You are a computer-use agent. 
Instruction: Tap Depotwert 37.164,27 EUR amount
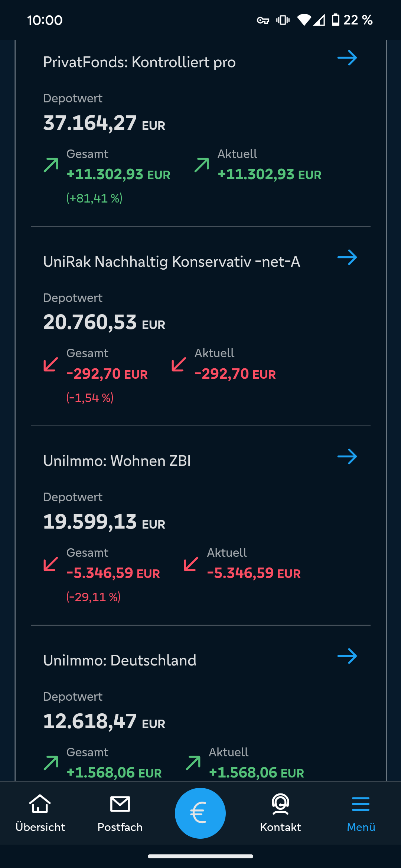pyautogui.click(x=104, y=123)
